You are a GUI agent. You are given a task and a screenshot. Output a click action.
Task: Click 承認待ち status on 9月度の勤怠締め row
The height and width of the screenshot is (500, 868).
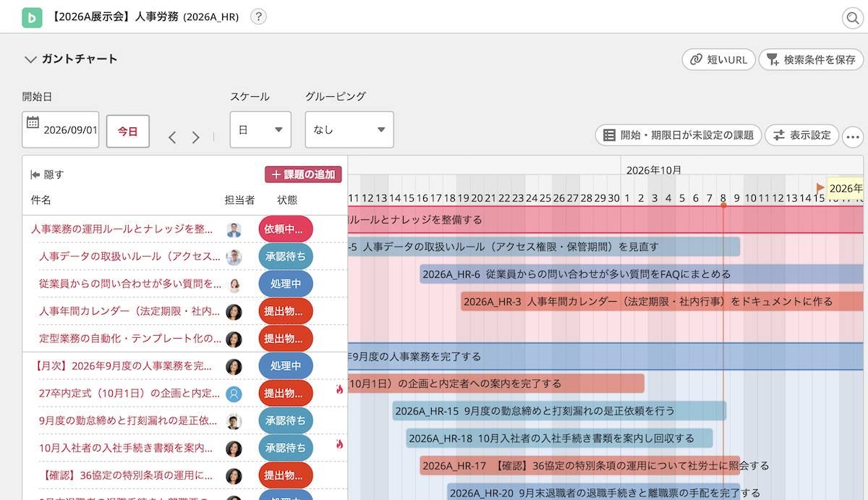click(x=286, y=421)
